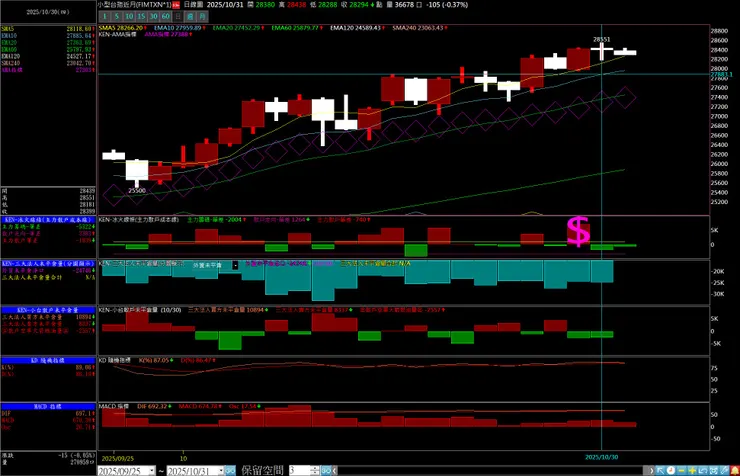Click scroll-right arrow of chart scrollbar
740x476 pixels.
pyautogui.click(x=652, y=470)
